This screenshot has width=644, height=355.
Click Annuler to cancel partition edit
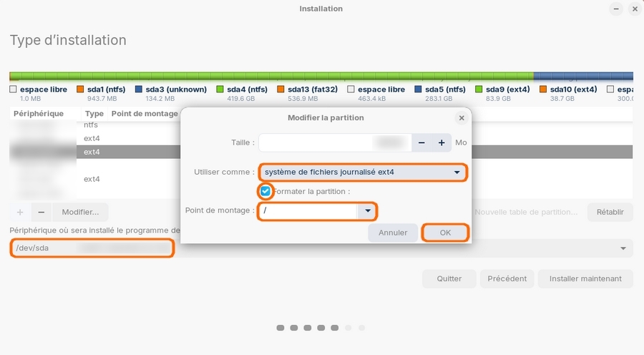pyautogui.click(x=393, y=233)
